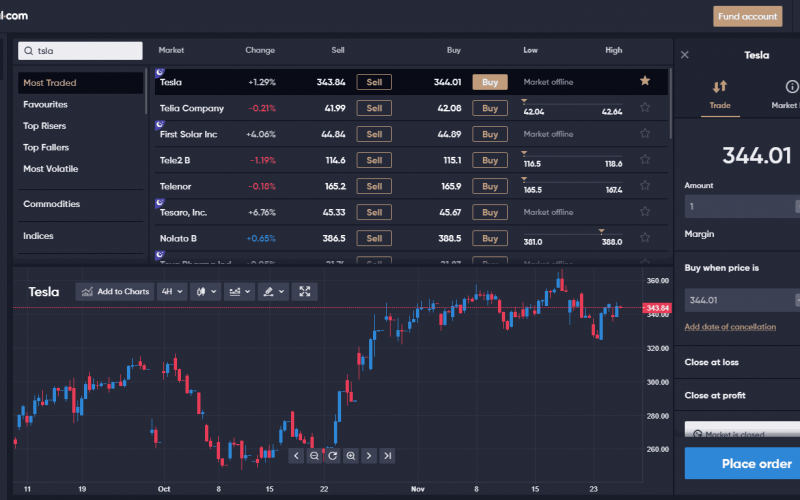
Task: Click the category sidebar scrollbar
Action: 146,91
